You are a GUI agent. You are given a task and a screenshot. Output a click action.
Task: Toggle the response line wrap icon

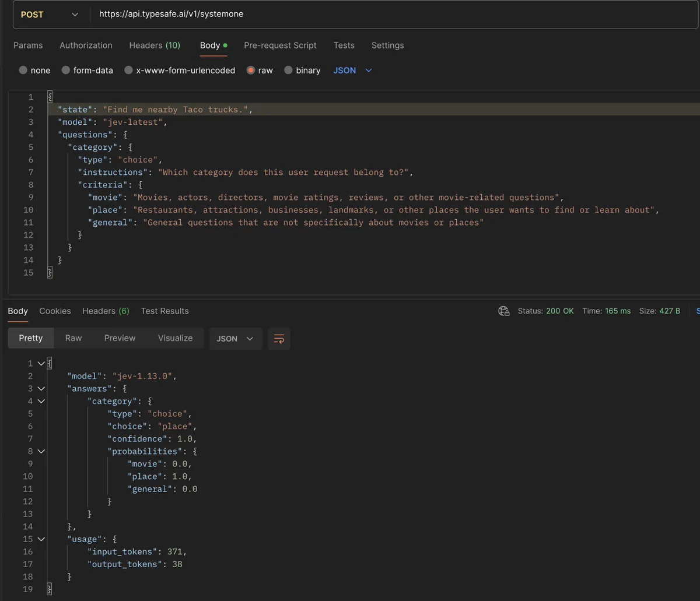point(279,339)
